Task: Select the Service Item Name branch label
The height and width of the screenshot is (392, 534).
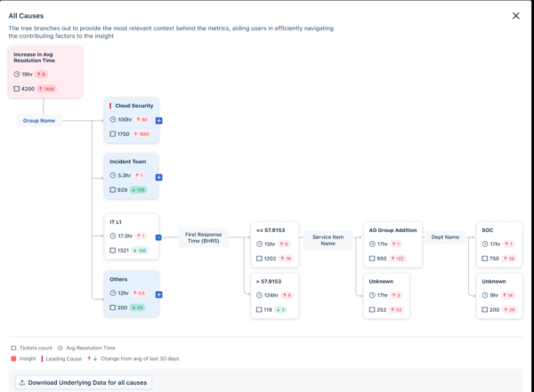Action: (328, 240)
